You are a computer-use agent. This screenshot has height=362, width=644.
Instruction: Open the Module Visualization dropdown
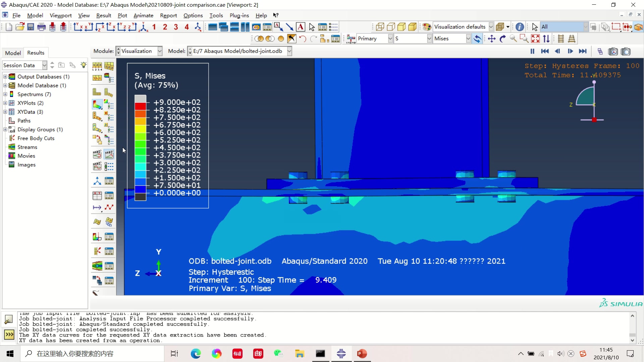point(160,51)
